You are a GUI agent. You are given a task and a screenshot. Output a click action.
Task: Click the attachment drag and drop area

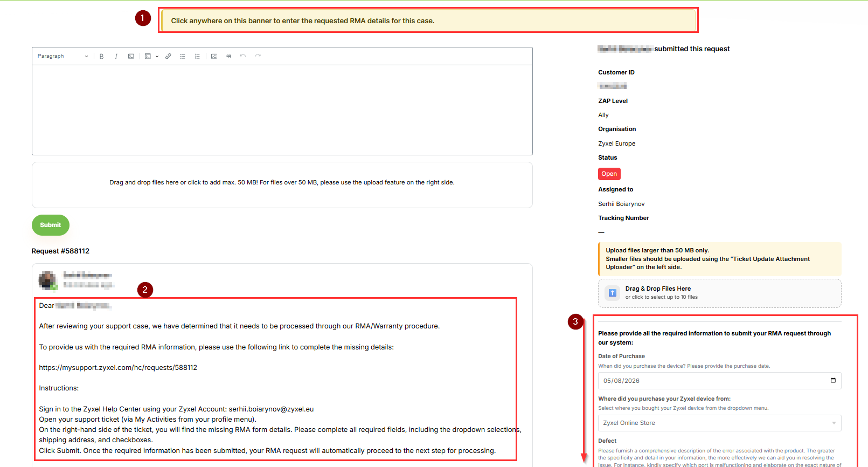[282, 185]
